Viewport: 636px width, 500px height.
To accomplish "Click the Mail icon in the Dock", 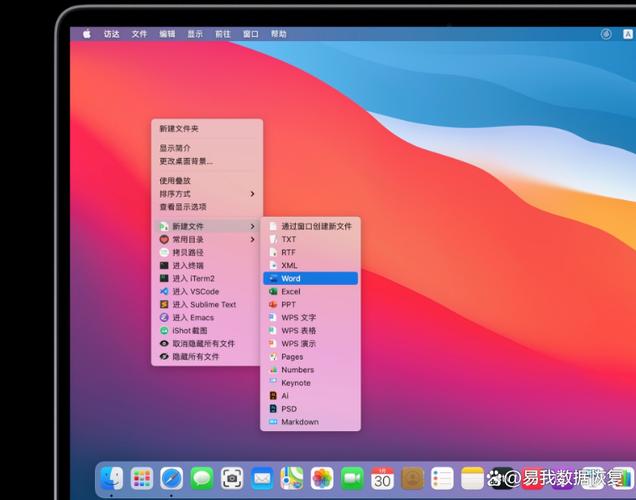I will coord(262,478).
